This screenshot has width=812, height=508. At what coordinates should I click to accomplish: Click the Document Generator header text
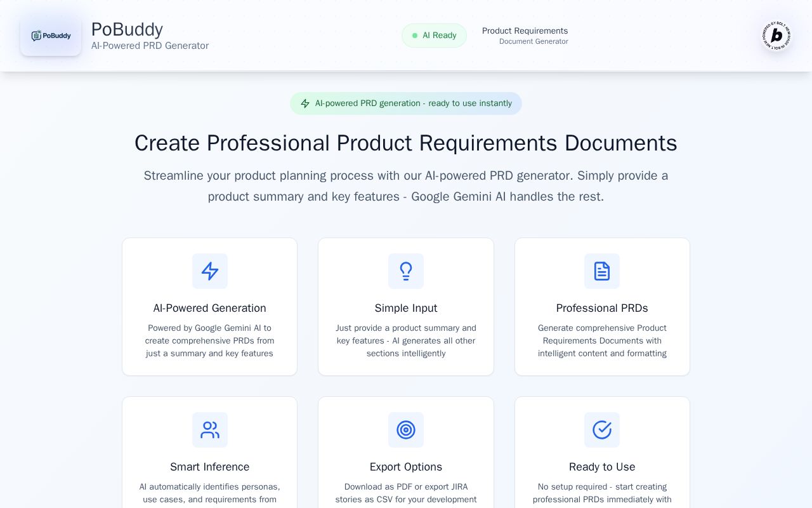534,41
